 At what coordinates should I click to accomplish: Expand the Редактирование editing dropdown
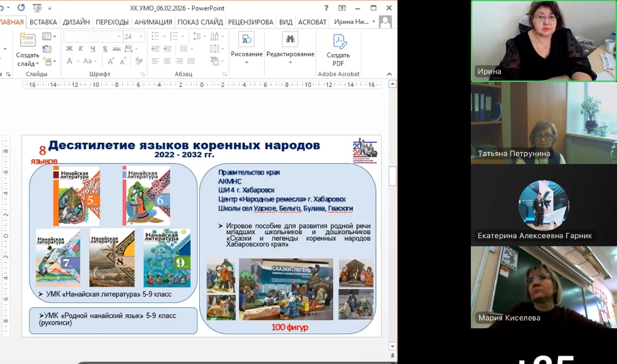click(x=290, y=62)
